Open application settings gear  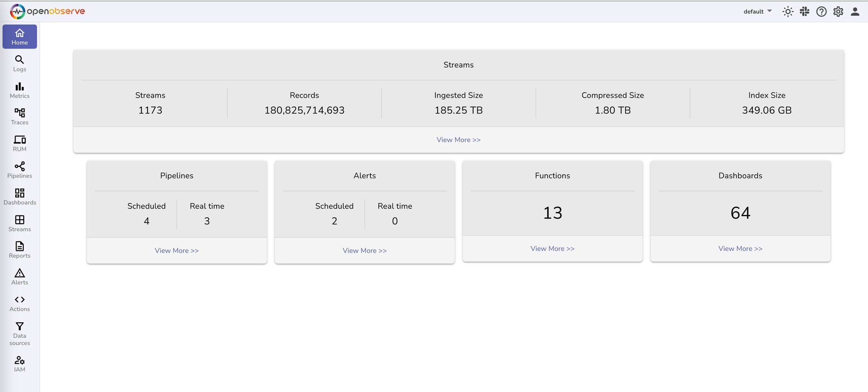pos(838,11)
